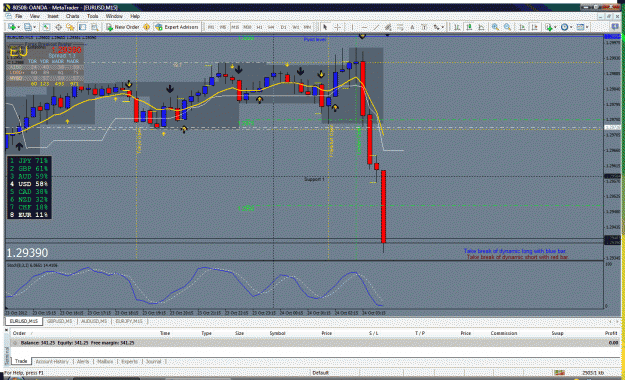Viewport: 625px width, 380px height.
Task: Select the H4 timeframe button
Action: pos(271,27)
